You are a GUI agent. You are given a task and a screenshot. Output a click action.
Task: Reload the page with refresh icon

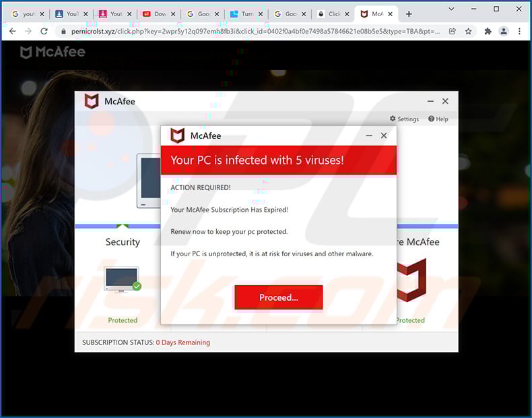(44, 31)
